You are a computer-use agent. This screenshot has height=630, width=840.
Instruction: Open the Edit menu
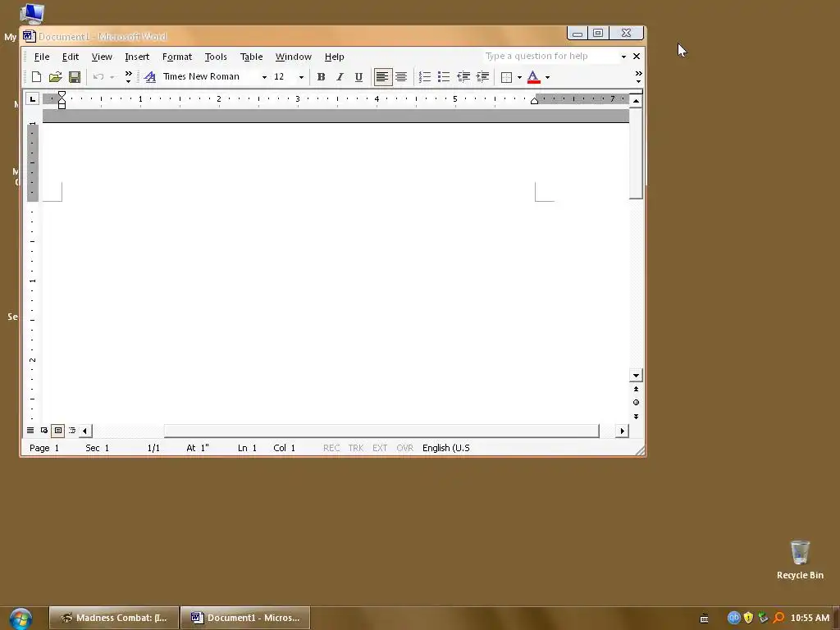[71, 57]
